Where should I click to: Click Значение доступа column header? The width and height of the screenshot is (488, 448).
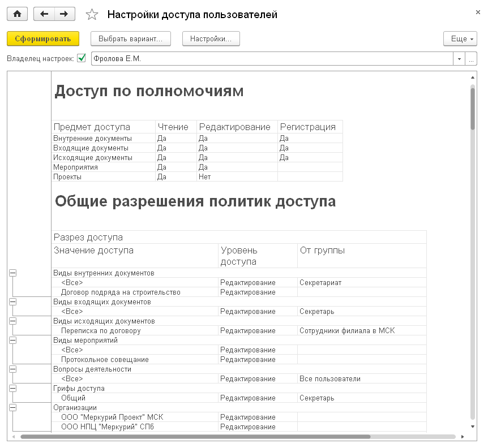click(135, 256)
